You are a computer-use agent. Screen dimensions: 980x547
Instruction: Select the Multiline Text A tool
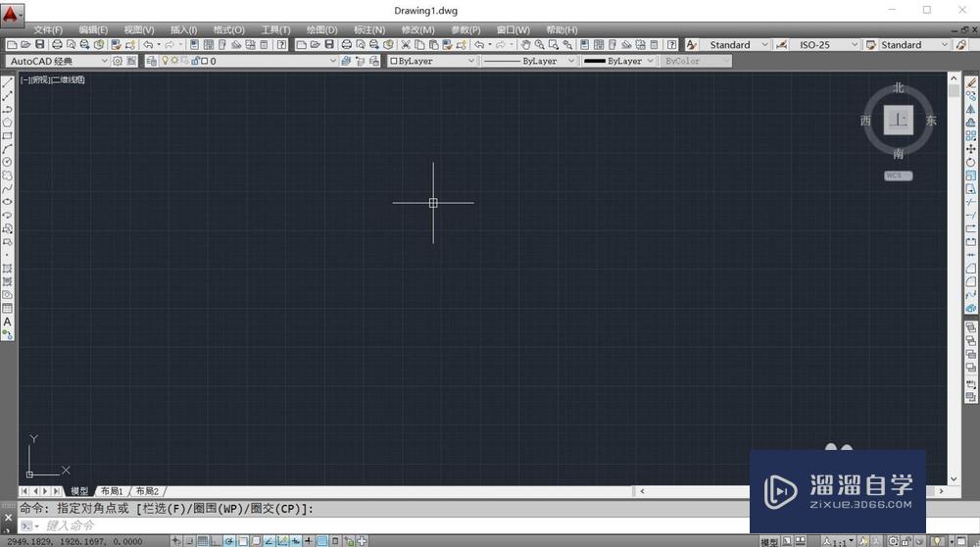[8, 322]
